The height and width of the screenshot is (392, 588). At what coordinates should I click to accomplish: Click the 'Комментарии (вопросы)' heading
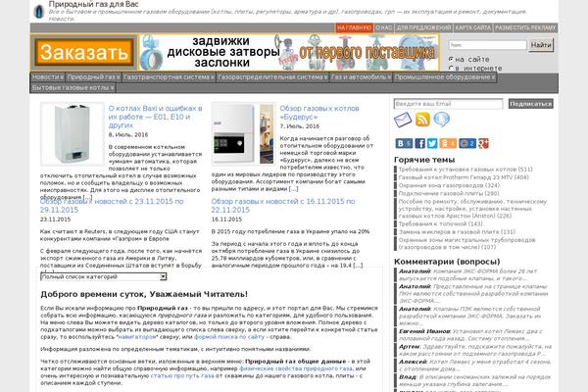[447, 262]
